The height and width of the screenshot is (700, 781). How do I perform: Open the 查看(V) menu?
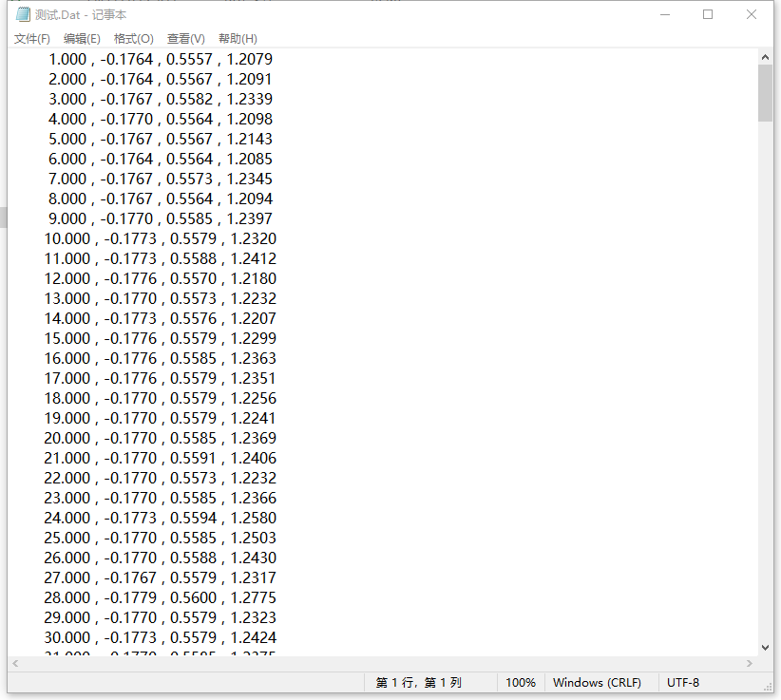click(x=185, y=39)
